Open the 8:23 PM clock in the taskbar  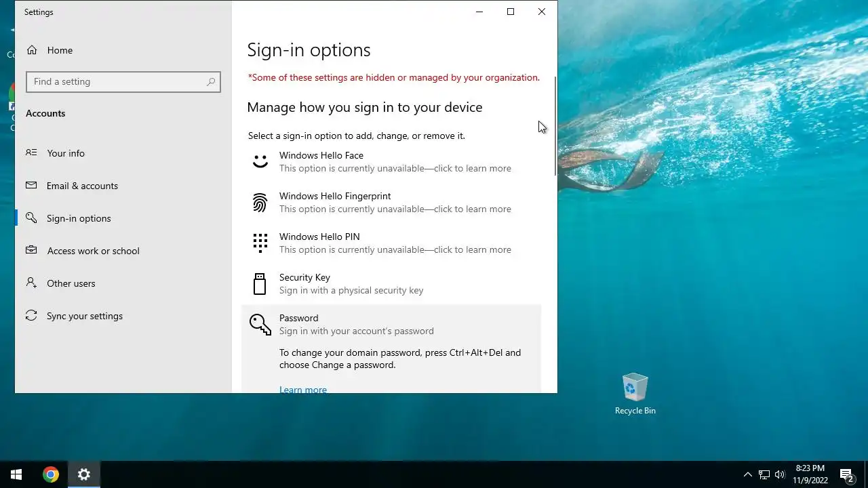(x=810, y=474)
